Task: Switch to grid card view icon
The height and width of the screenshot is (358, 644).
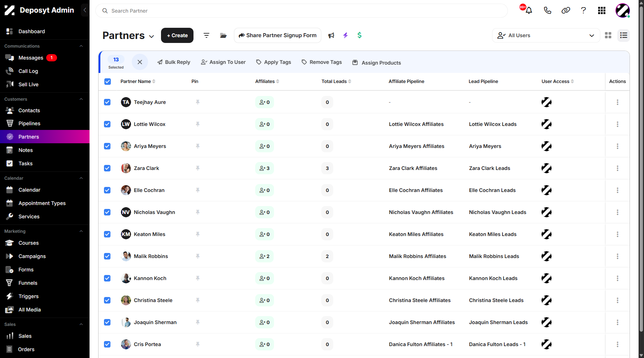Action: click(x=608, y=35)
